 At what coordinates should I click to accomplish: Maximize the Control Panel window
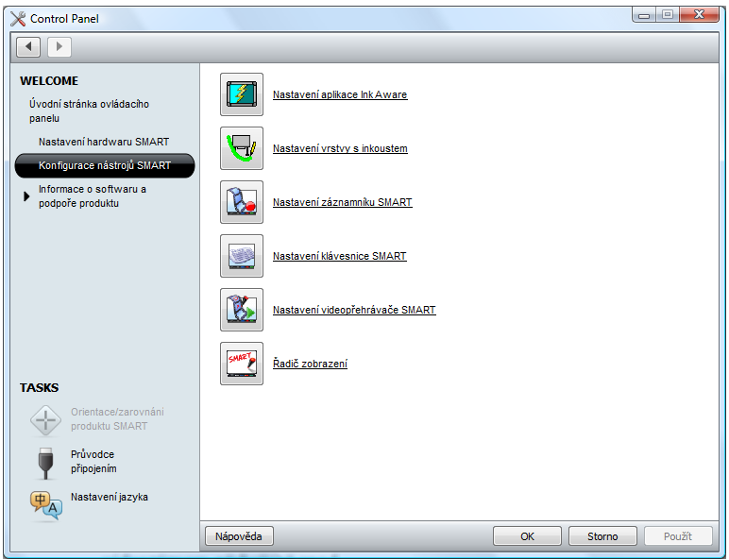click(668, 15)
